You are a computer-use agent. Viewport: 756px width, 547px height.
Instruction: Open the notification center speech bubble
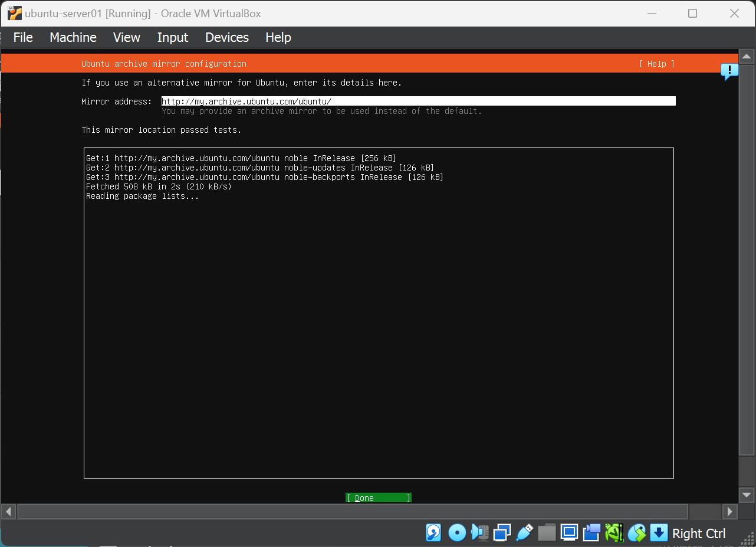click(x=729, y=71)
